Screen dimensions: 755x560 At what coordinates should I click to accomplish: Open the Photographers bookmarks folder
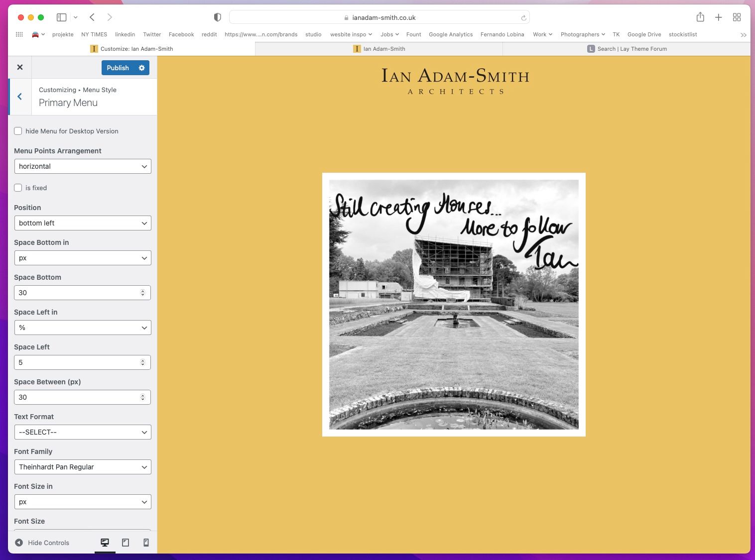point(582,34)
